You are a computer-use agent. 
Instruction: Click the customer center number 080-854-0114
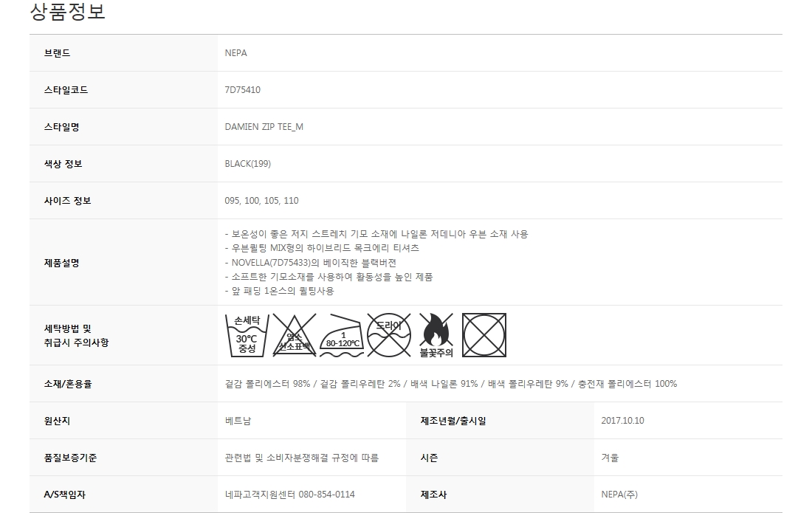click(x=327, y=495)
